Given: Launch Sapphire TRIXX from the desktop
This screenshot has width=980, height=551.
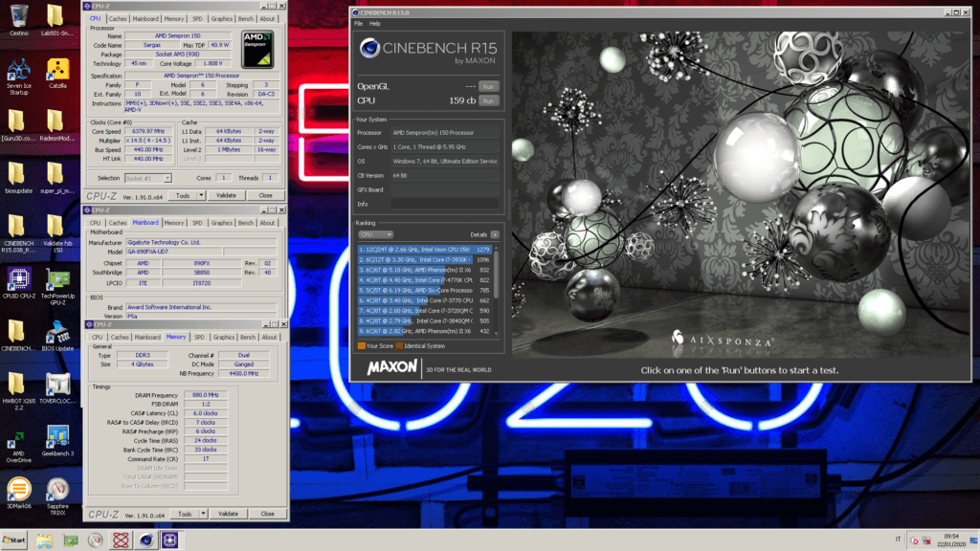Looking at the screenshot, I should 57,496.
